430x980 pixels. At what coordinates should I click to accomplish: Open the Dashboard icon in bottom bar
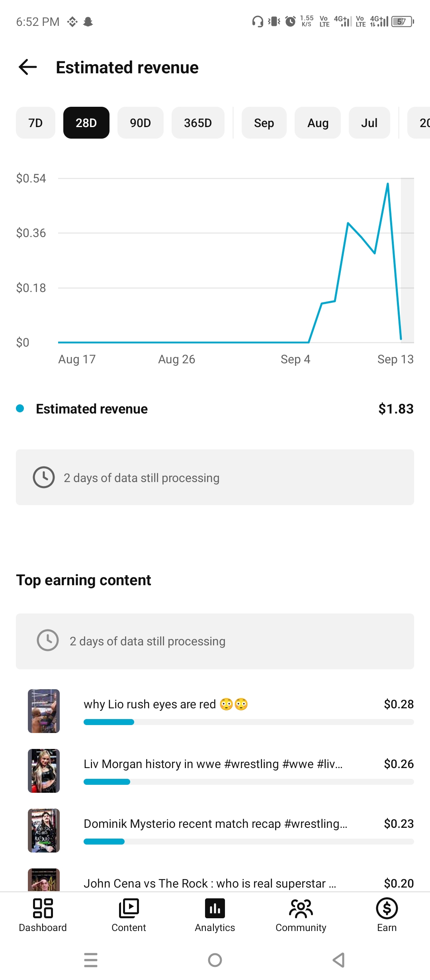point(43,908)
